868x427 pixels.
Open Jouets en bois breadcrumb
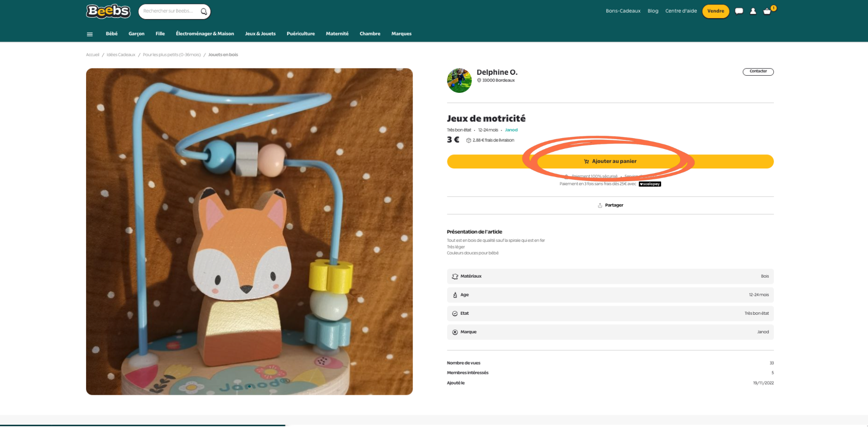223,55
